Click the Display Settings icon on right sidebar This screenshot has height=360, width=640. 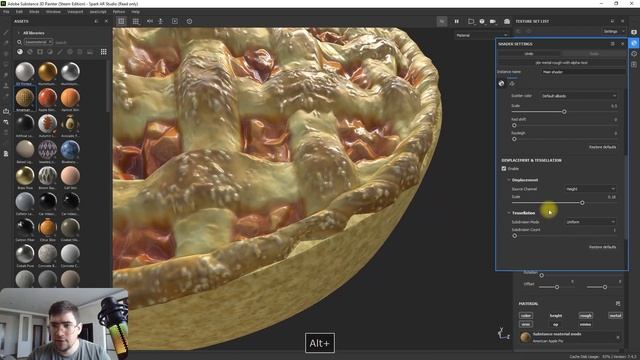(634, 32)
